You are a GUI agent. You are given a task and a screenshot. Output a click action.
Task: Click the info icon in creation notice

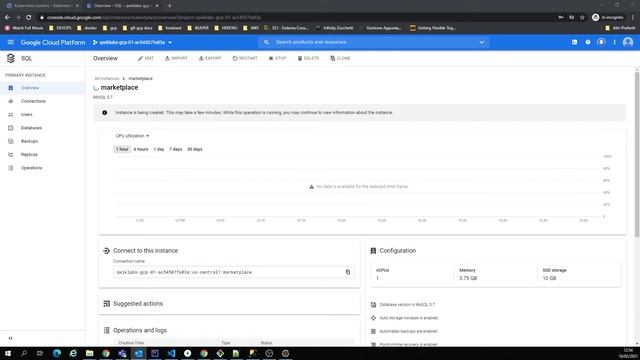[x=104, y=113]
